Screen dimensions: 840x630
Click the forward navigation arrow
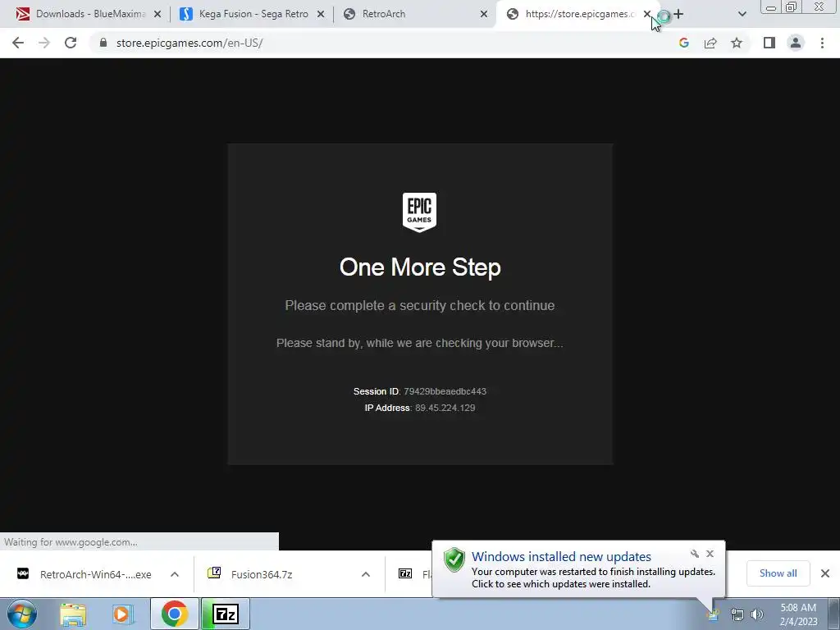pos(44,43)
